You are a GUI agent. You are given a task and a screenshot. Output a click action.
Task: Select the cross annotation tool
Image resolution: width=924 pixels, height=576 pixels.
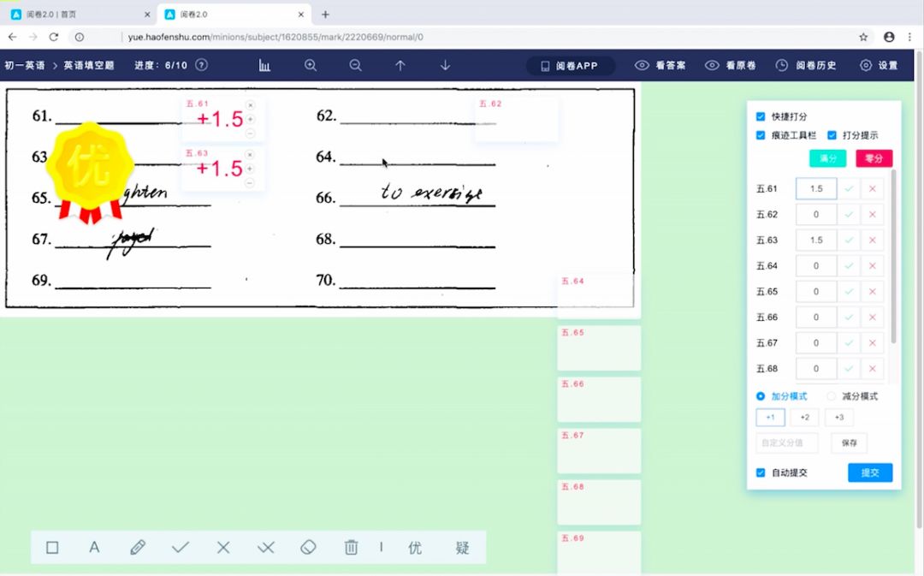(222, 548)
